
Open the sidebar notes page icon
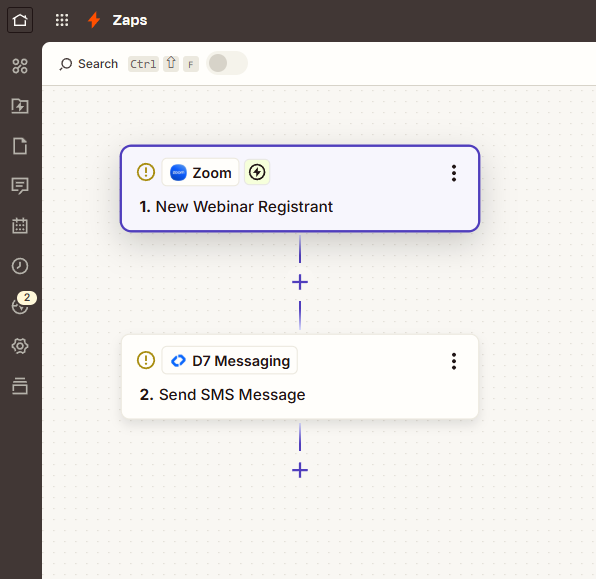pos(20,146)
